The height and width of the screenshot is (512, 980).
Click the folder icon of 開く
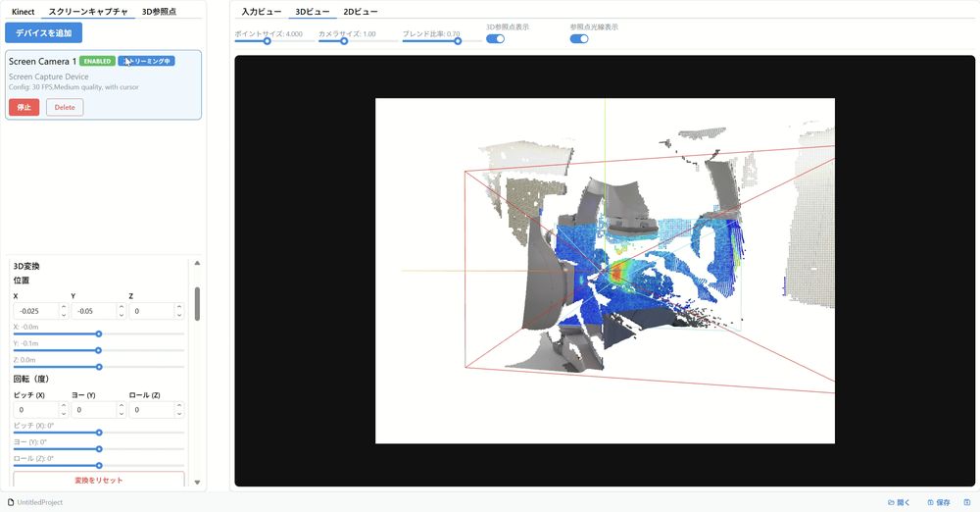click(x=891, y=502)
